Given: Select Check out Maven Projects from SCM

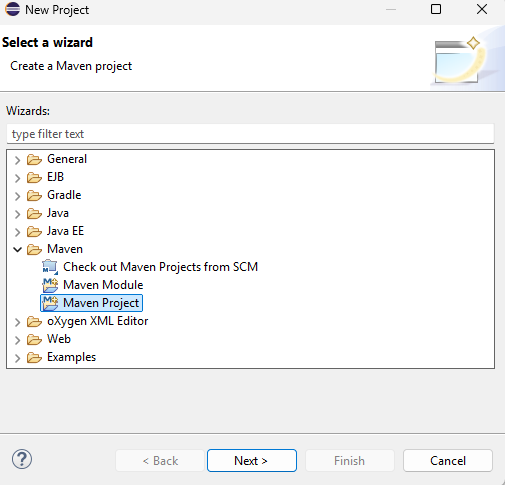Looking at the screenshot, I should 160,267.
